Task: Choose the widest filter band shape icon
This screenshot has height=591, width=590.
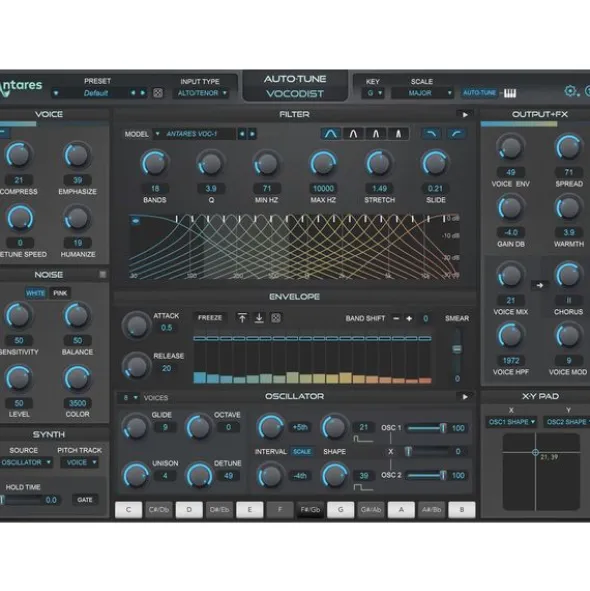Action: (x=331, y=134)
